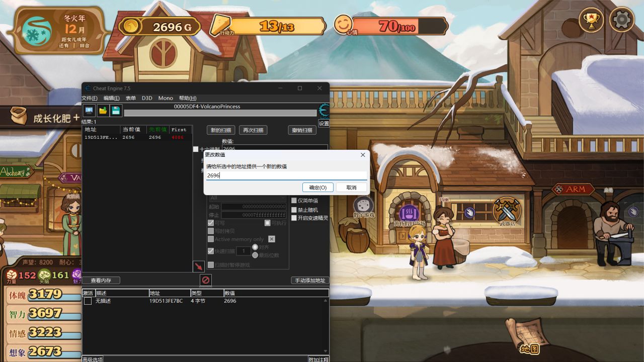Open the memory region 'All' dropdown
644x362 pixels.
(247, 198)
